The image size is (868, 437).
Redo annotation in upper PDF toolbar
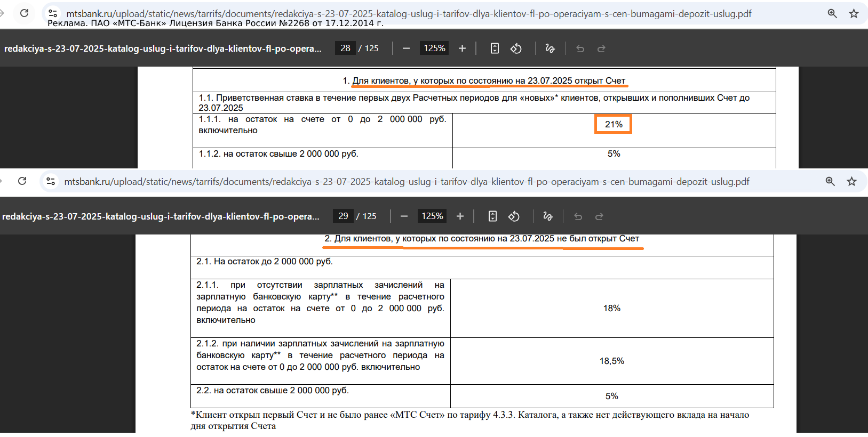pyautogui.click(x=601, y=48)
